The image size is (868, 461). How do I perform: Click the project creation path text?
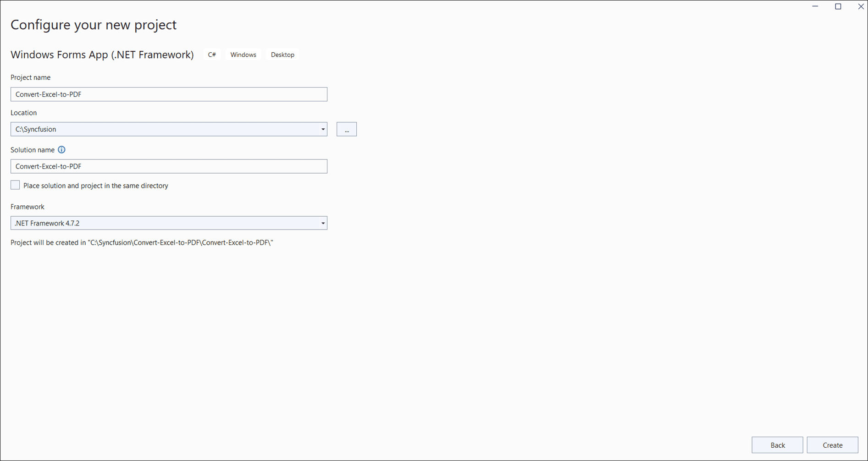pyautogui.click(x=142, y=242)
